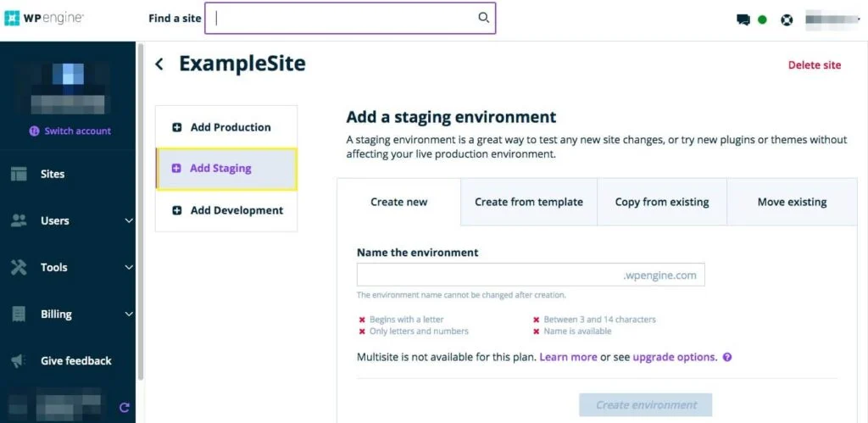868x423 pixels.
Task: Click the 'Find a site' label
Action: point(175,19)
